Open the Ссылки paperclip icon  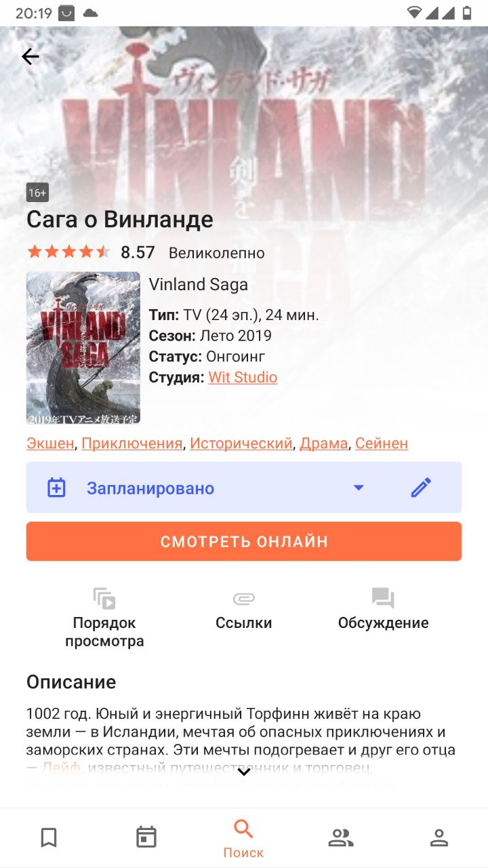244,599
